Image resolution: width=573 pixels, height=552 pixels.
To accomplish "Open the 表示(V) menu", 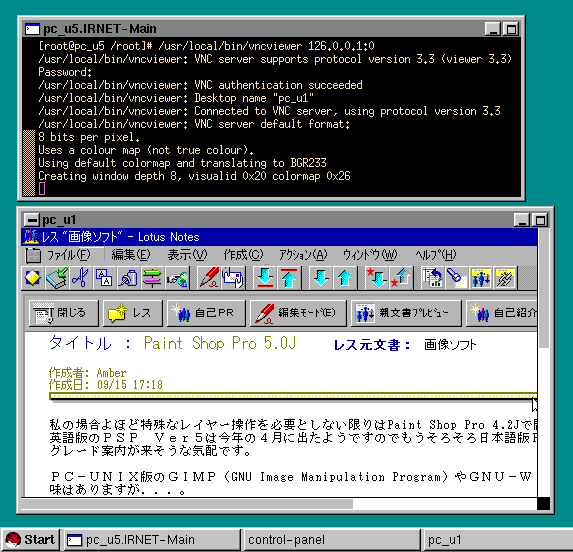I will pyautogui.click(x=187, y=255).
